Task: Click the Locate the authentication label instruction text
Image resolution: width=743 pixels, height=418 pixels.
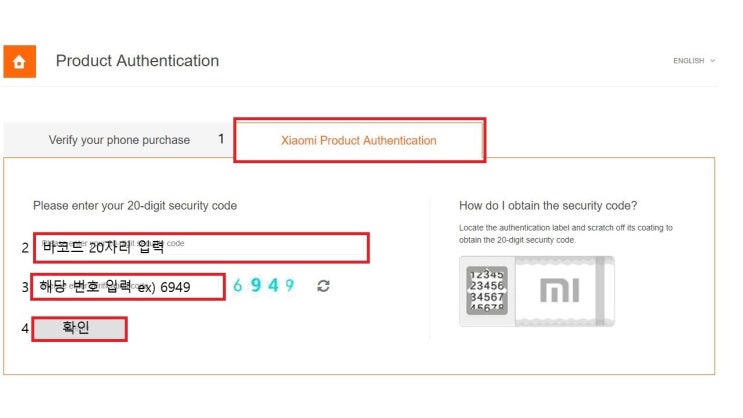Action: [566, 234]
